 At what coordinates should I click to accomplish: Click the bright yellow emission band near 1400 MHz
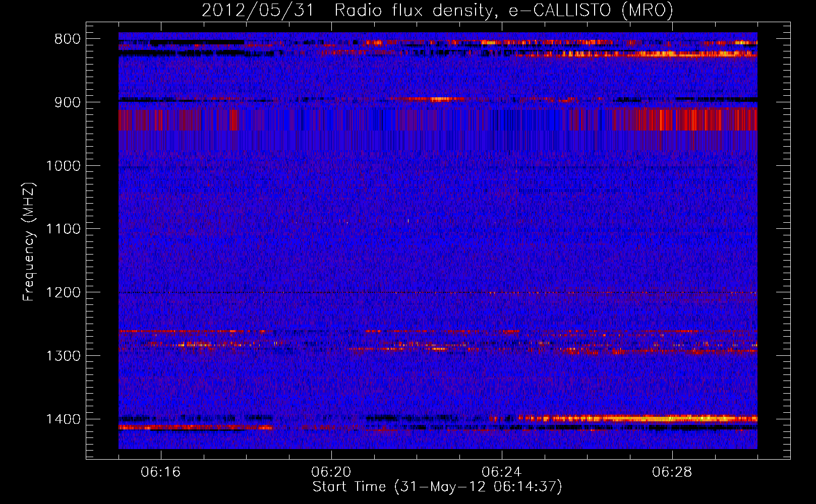click(638, 418)
